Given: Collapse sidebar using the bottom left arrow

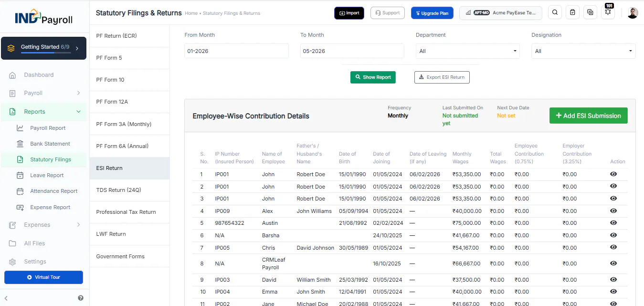Looking at the screenshot, I should (6, 298).
